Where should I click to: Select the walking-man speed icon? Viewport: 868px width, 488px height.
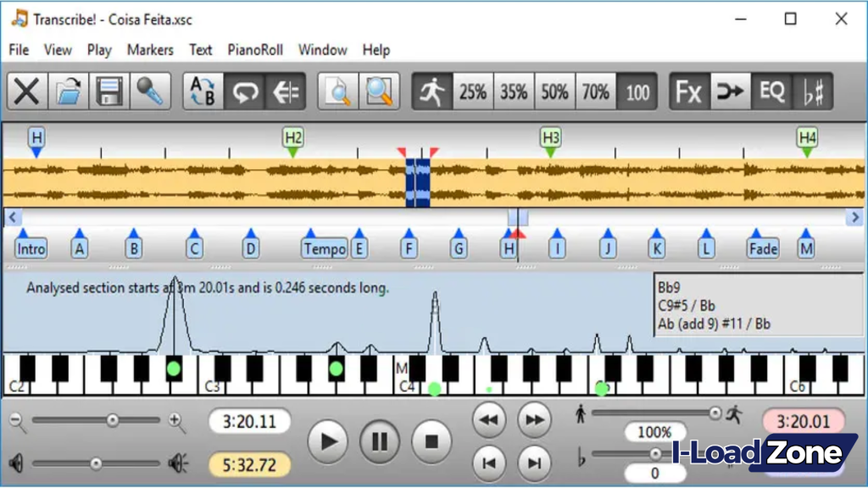point(432,91)
